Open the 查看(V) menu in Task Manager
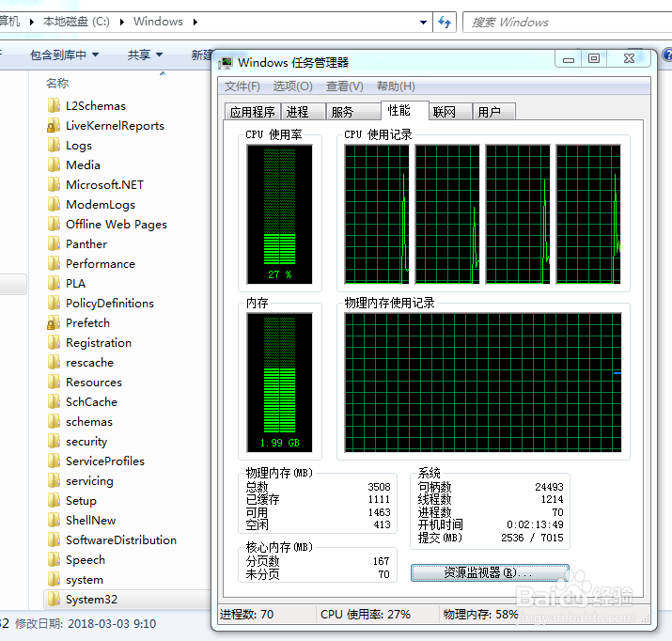This screenshot has width=672, height=641. tap(345, 86)
